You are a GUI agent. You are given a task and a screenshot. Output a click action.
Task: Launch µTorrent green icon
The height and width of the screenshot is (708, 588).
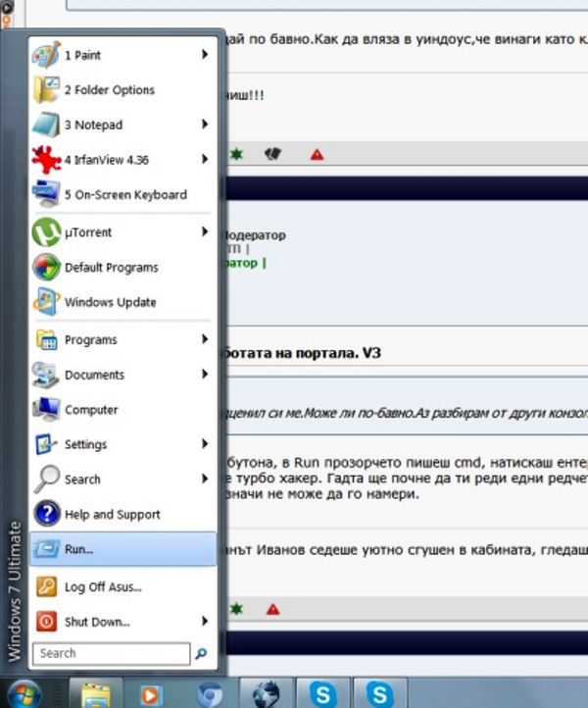[46, 232]
